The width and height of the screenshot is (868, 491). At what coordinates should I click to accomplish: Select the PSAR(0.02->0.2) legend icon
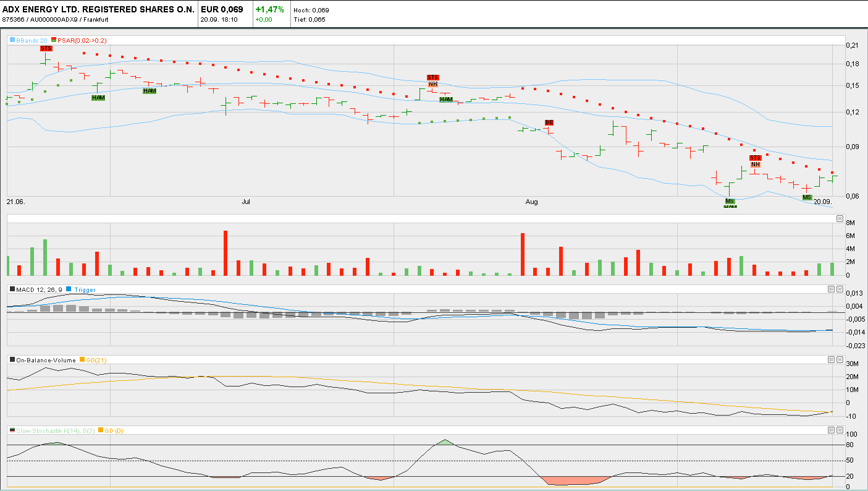(x=54, y=40)
